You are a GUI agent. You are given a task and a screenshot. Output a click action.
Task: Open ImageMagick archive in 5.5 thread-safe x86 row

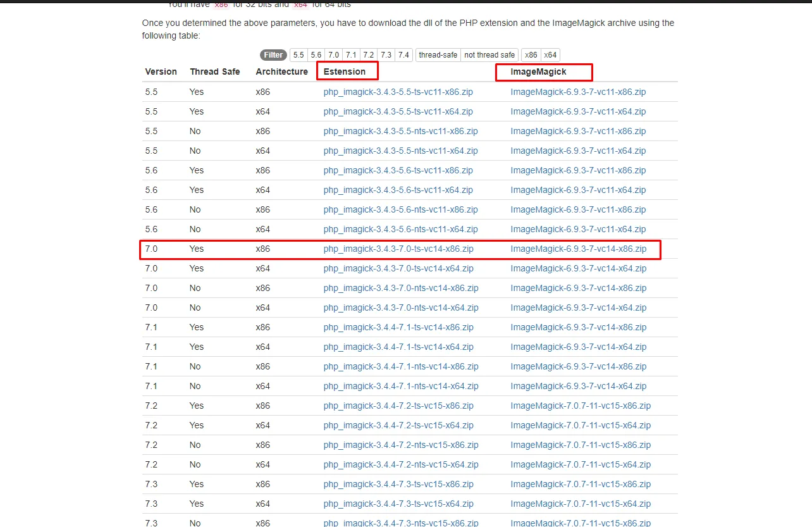[579, 92]
